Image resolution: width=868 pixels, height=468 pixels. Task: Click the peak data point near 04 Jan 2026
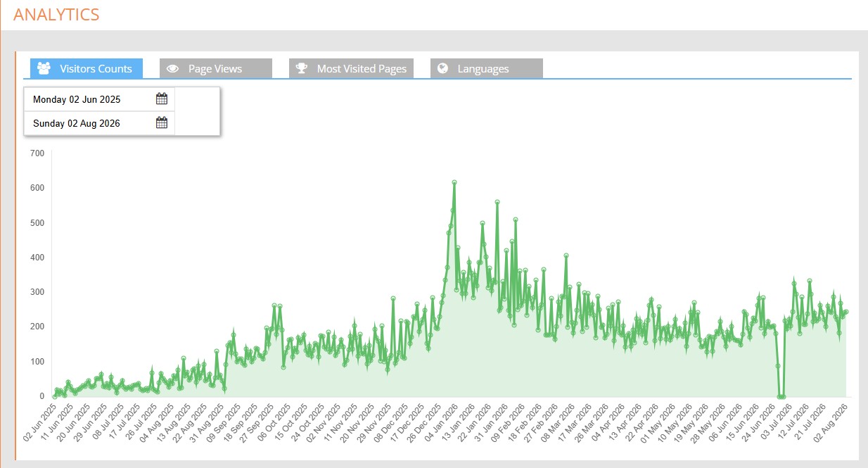(454, 182)
